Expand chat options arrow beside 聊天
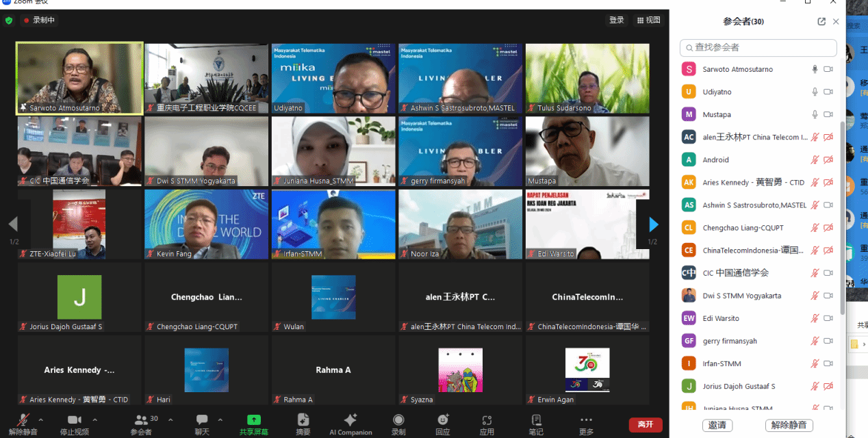868x438 pixels. (220, 420)
